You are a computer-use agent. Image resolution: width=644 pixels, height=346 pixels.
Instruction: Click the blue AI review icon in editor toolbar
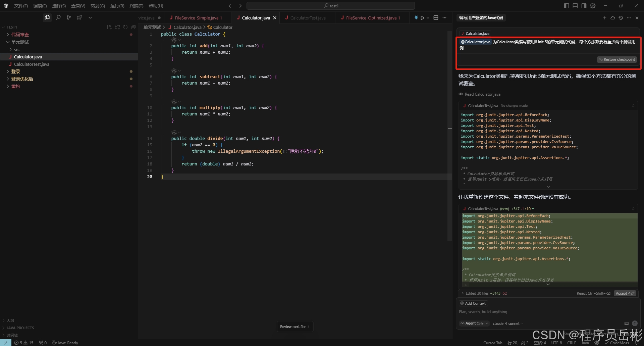pos(416,18)
